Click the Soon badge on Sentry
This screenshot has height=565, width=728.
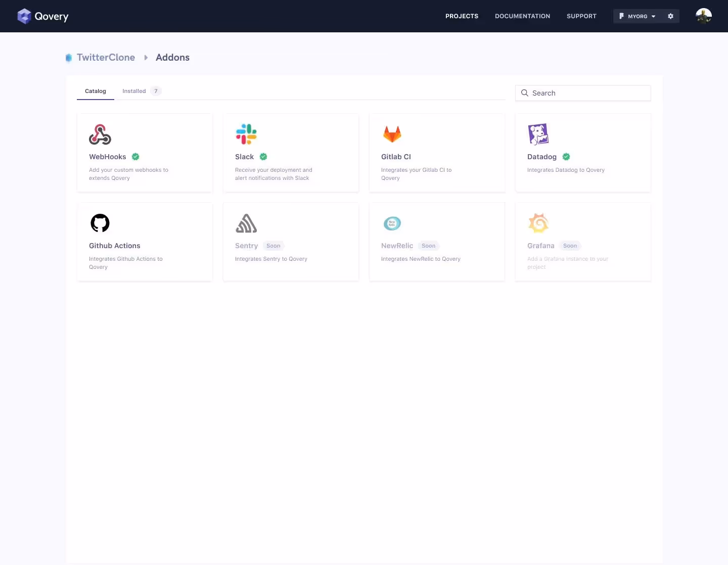click(x=274, y=246)
